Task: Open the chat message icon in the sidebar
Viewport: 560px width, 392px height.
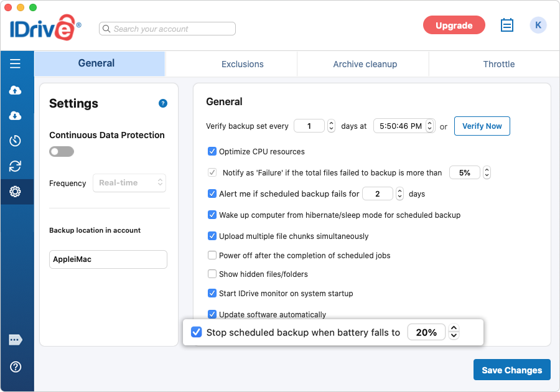Action: pos(16,340)
